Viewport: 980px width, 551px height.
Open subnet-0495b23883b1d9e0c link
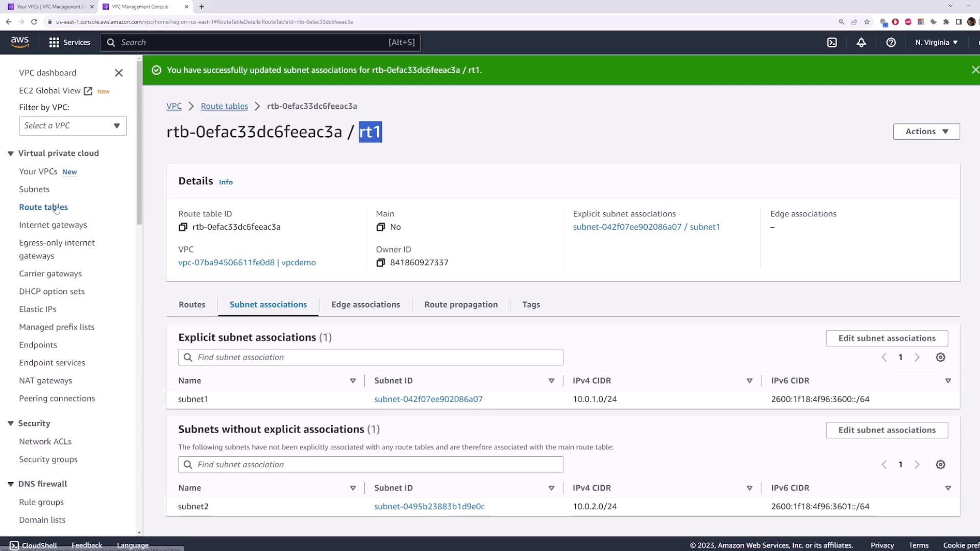(429, 507)
